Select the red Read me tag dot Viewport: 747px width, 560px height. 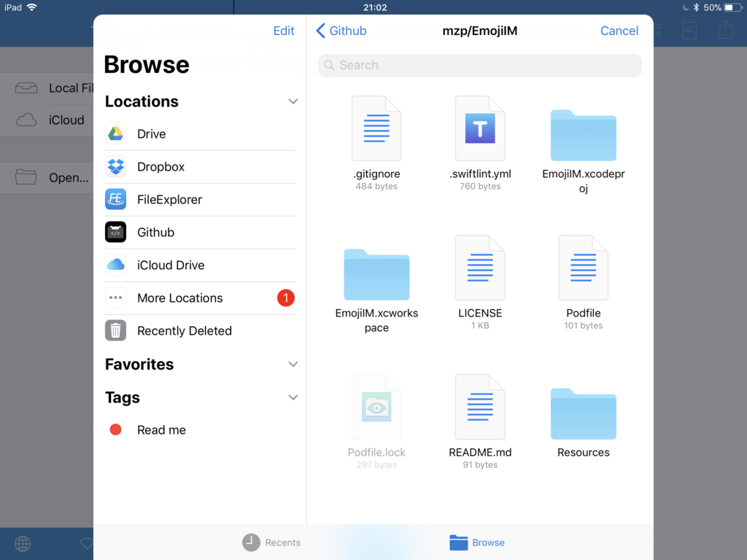[115, 430]
